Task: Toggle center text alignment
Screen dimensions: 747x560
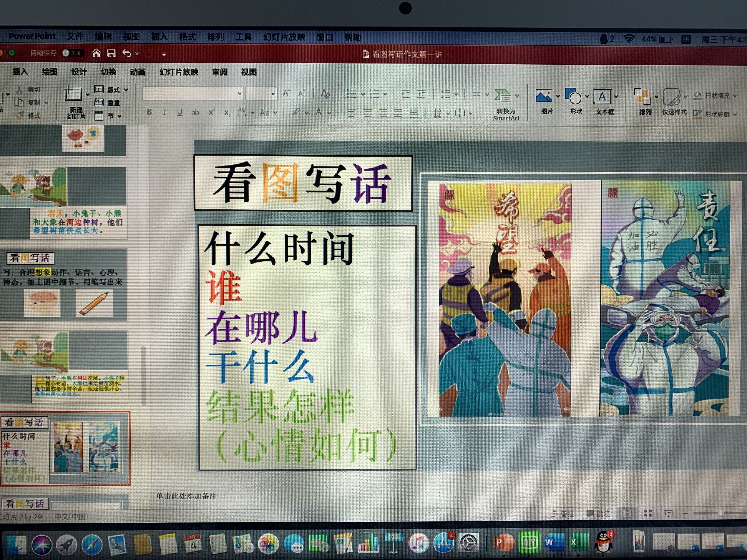Action: pyautogui.click(x=367, y=113)
